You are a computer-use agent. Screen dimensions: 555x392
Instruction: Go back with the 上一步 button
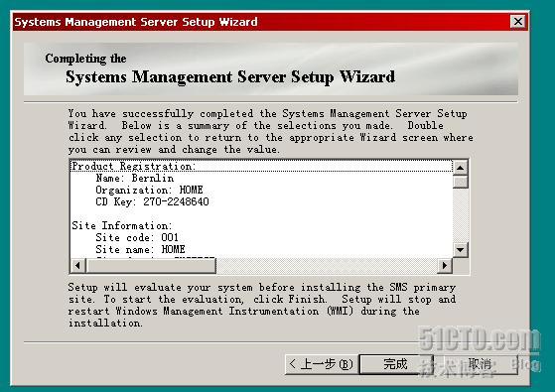[x=322, y=364]
